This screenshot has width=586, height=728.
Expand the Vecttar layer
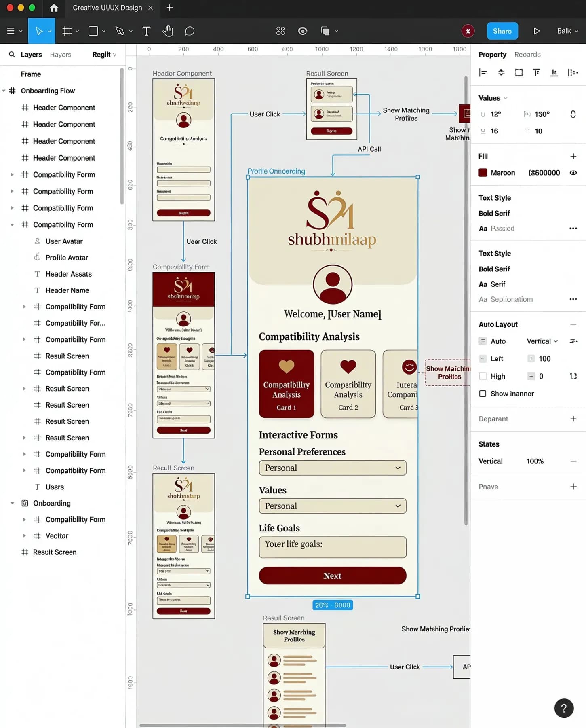pyautogui.click(x=24, y=536)
